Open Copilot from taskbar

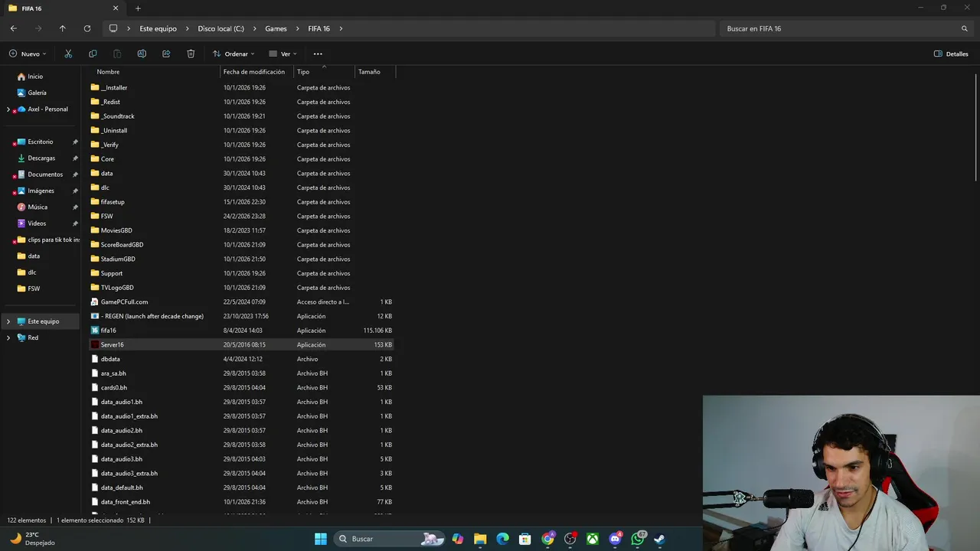tap(458, 539)
